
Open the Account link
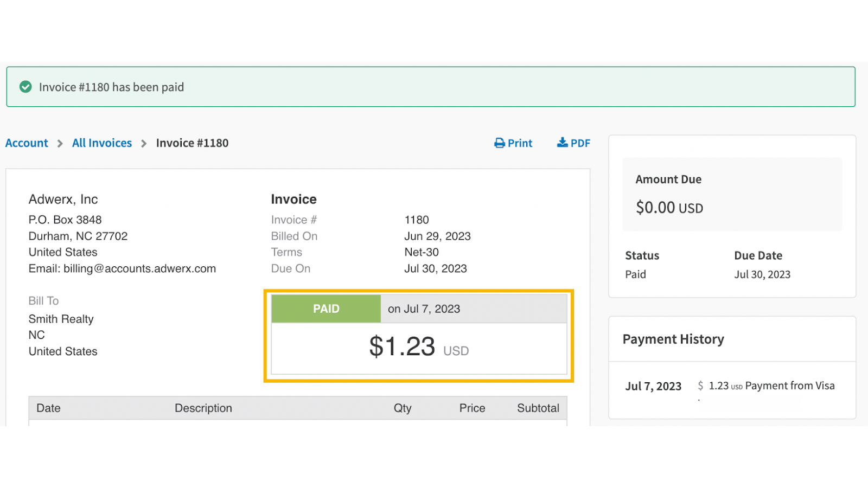26,143
